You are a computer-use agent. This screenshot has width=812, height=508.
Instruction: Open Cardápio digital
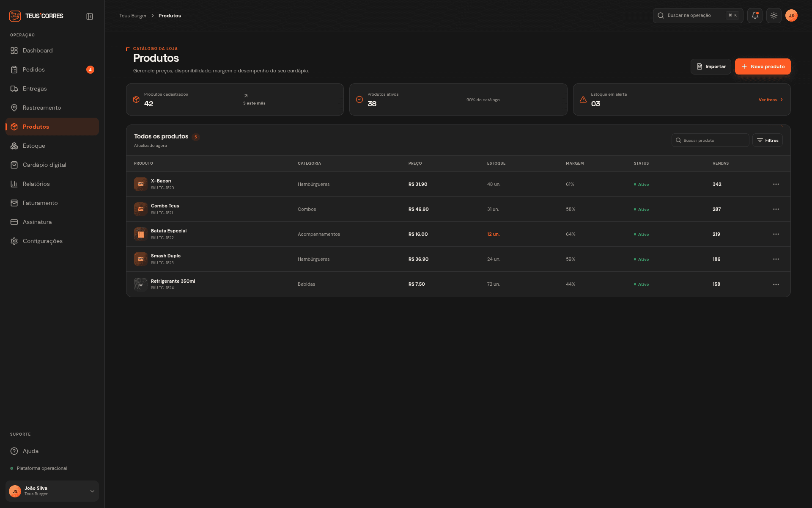coord(52,165)
